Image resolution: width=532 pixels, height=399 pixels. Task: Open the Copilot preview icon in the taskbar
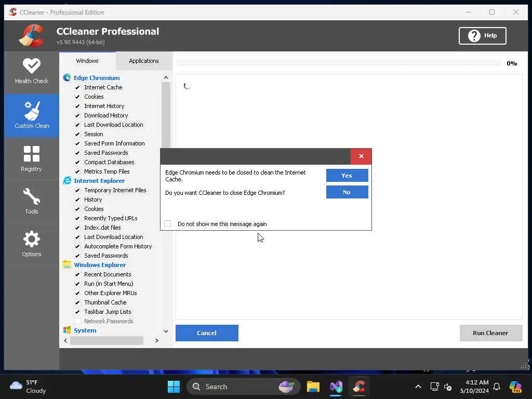[x=515, y=387]
